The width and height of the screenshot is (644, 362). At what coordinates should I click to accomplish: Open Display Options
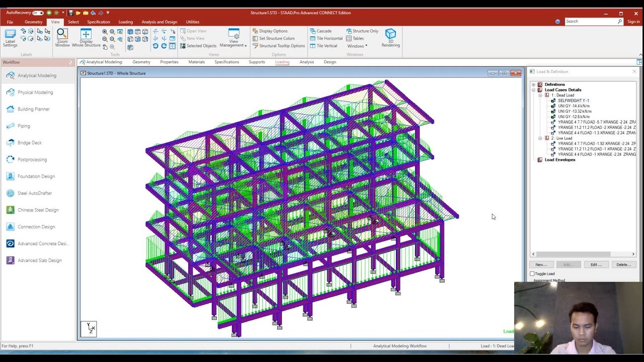point(270,31)
